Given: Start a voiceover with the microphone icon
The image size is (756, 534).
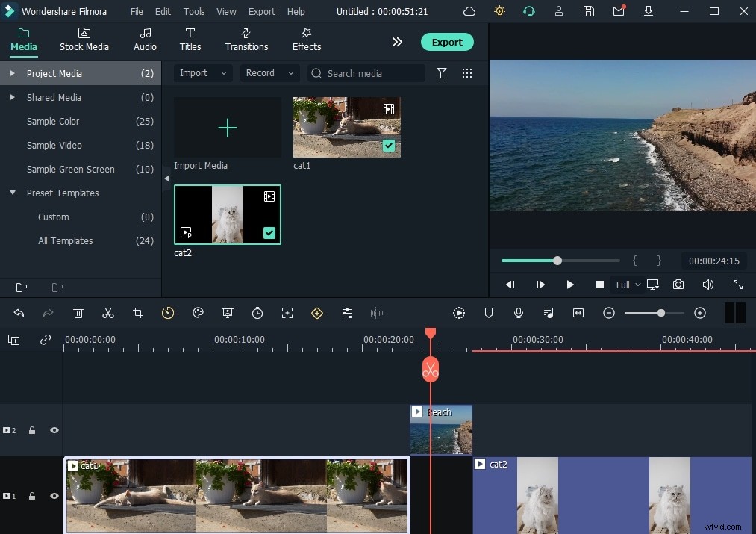Looking at the screenshot, I should (x=519, y=313).
